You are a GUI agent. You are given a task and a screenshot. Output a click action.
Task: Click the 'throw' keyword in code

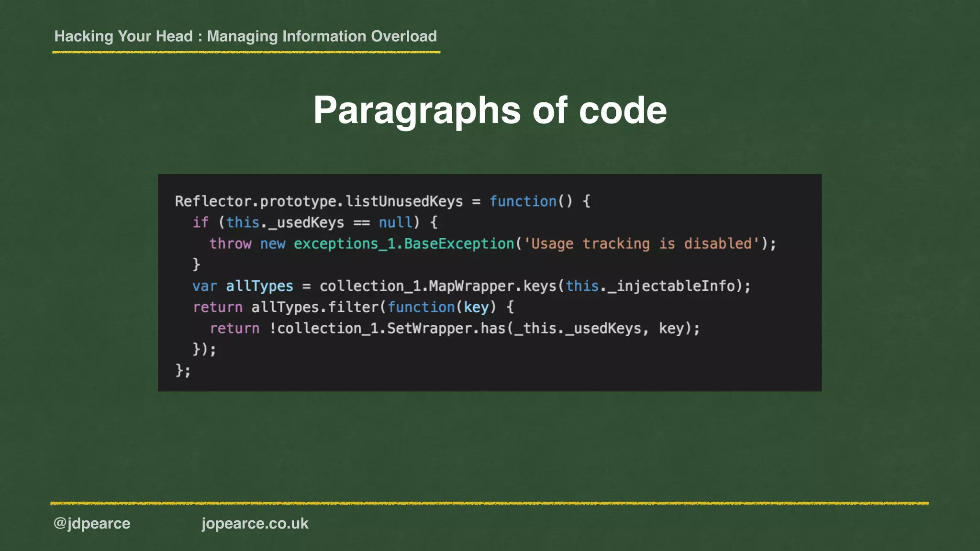[230, 243]
